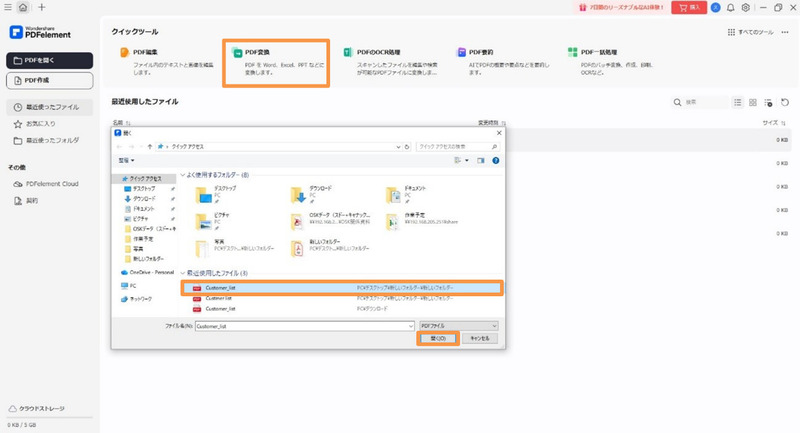Show notifications via the bell icon
Screen dimensions: 800x433
click(731, 8)
